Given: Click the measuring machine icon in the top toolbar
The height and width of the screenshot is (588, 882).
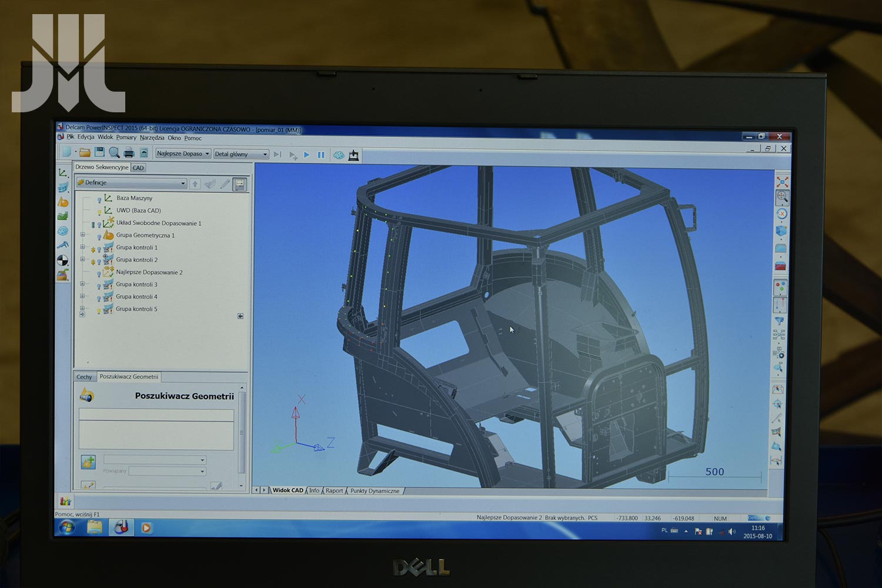Looking at the screenshot, I should (353, 155).
